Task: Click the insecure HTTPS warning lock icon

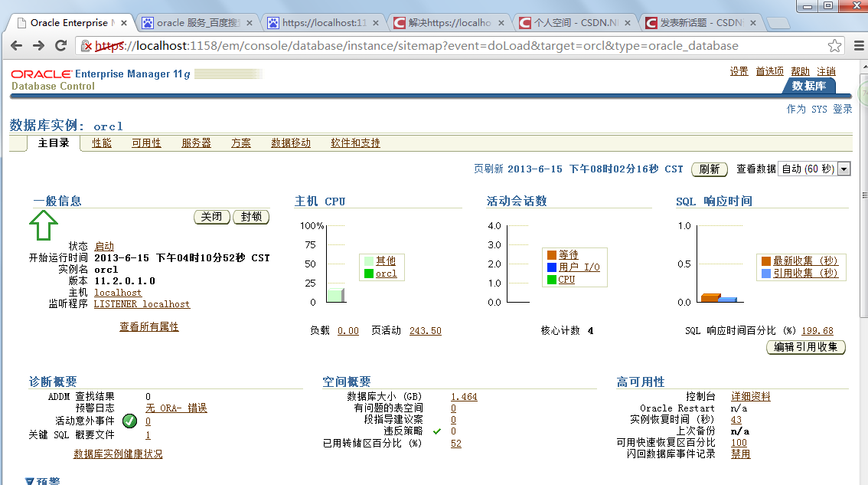Action: click(86, 45)
